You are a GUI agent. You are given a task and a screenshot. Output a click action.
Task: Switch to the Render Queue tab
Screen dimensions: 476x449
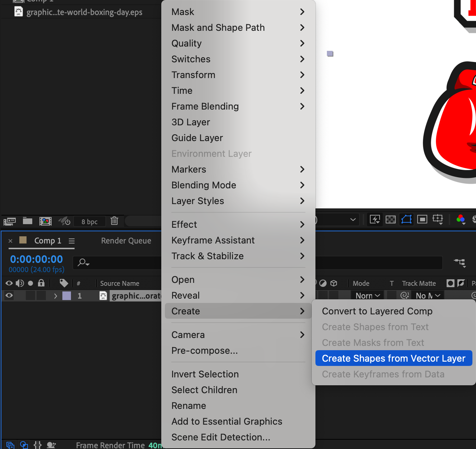coord(126,241)
